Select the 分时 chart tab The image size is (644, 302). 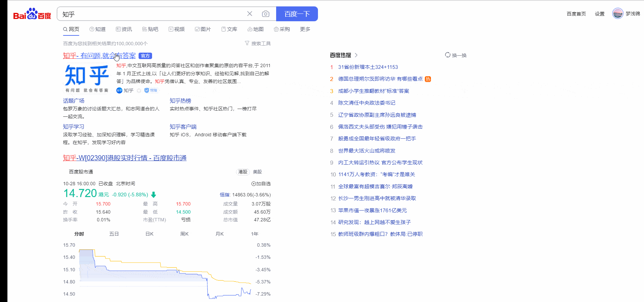click(x=79, y=234)
